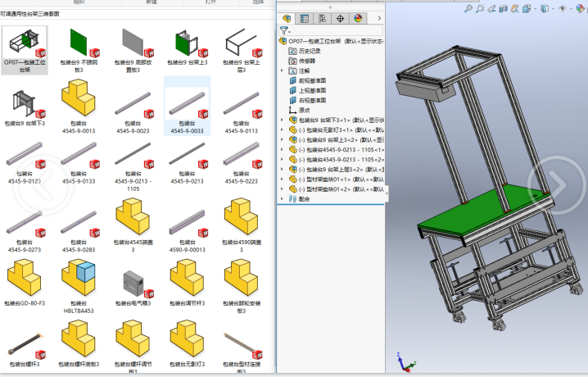
Task: Activate the Section View icon
Action: click(x=504, y=9)
